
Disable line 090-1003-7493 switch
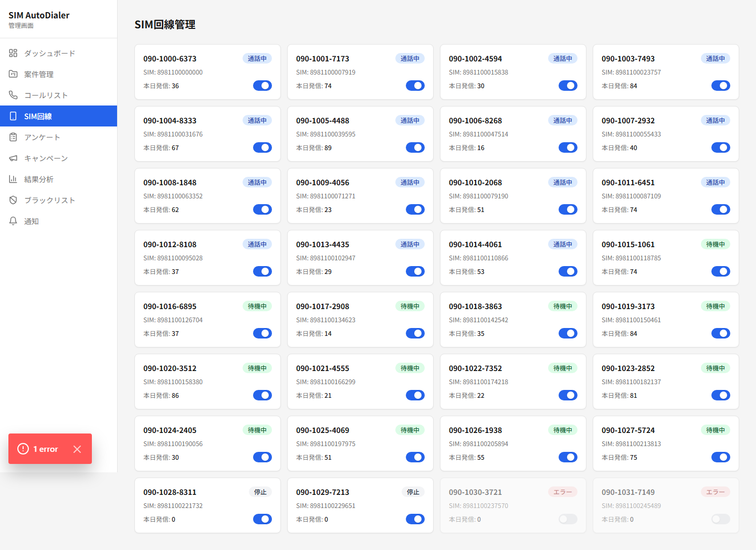point(721,86)
